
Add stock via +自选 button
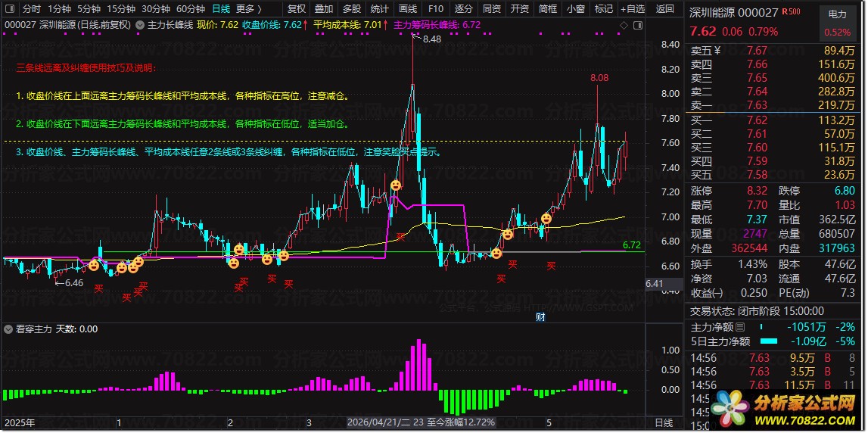click(x=632, y=9)
